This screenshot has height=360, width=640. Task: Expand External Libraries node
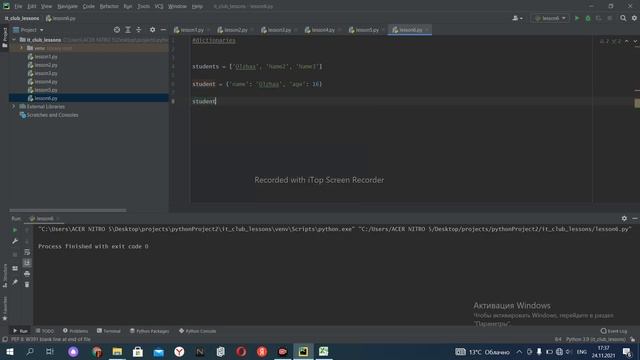[14, 107]
